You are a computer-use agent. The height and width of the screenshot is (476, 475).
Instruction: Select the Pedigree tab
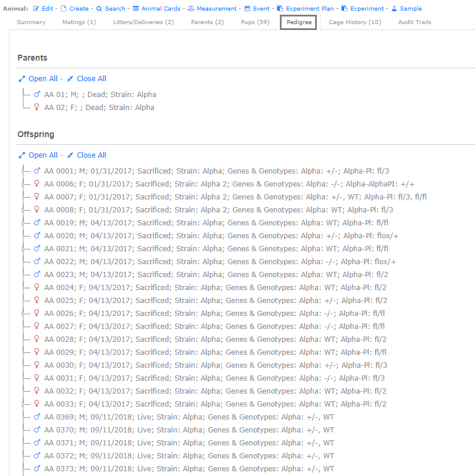[x=299, y=22]
